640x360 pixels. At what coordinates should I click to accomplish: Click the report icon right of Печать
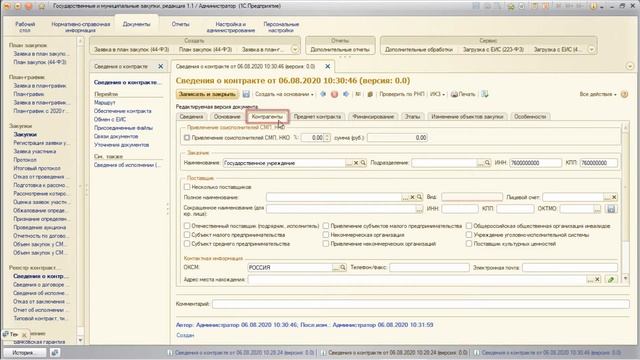point(484,94)
